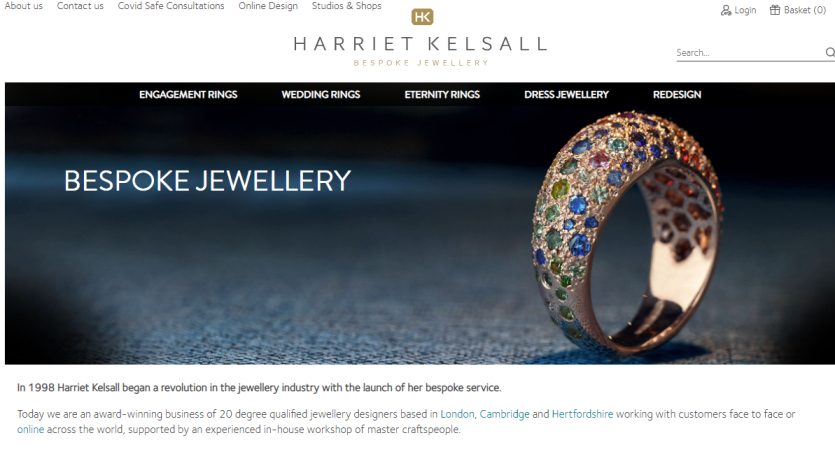This screenshot has width=835, height=454.
Task: Click the Basket gift box icon
Action: pos(775,10)
